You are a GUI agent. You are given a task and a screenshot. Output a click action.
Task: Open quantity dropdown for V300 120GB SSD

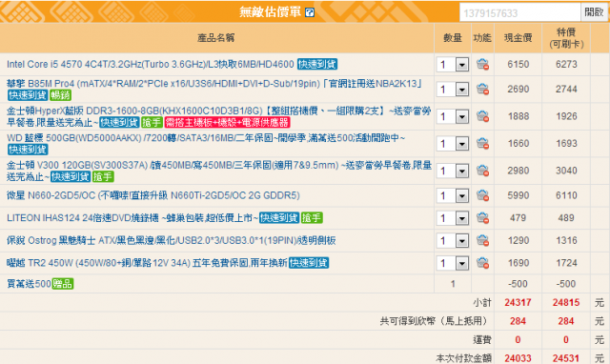click(x=453, y=172)
